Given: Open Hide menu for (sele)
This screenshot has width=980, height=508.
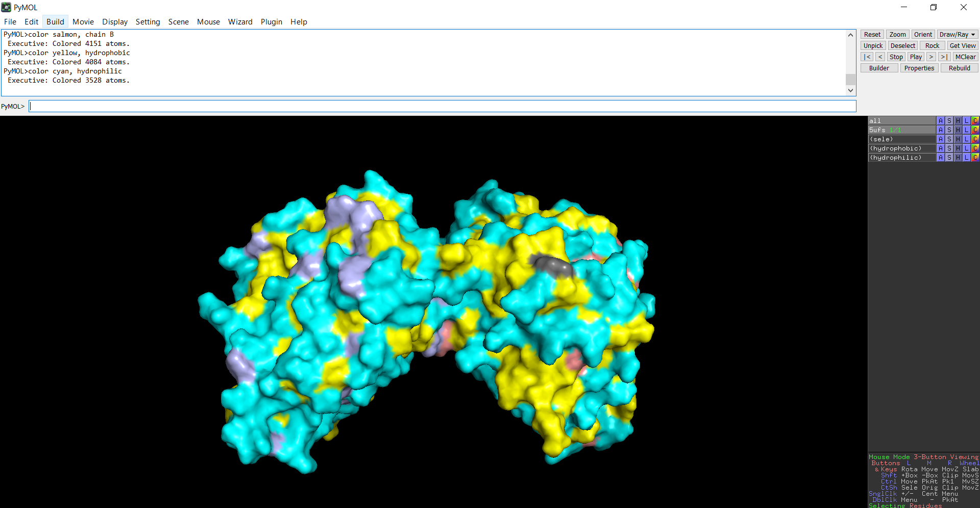Looking at the screenshot, I should click(958, 139).
